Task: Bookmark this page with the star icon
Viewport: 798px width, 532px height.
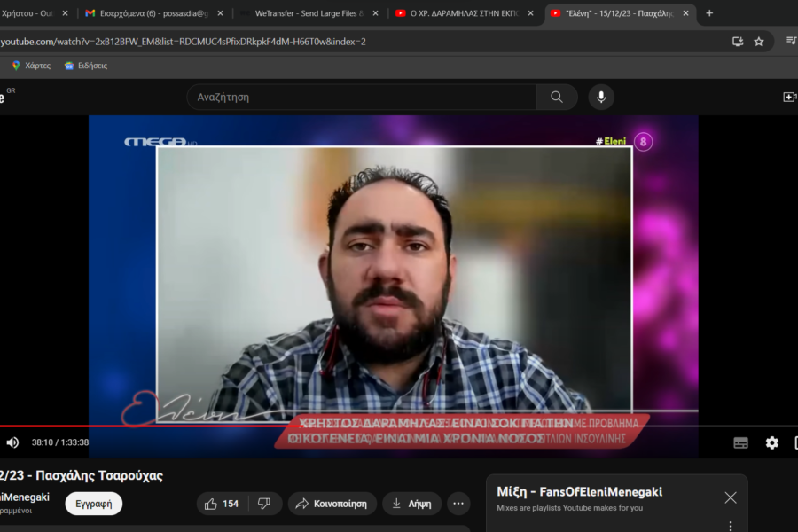Action: coord(759,41)
